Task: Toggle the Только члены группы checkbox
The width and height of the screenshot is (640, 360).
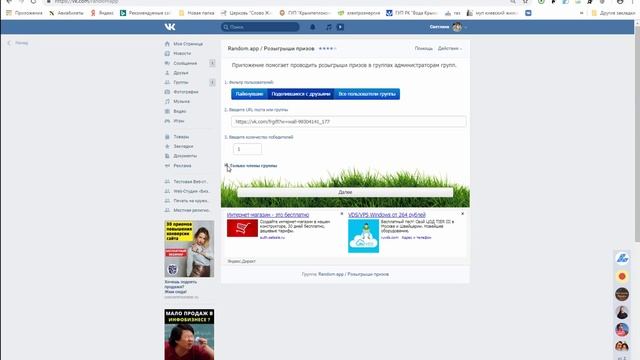Action: (227, 165)
